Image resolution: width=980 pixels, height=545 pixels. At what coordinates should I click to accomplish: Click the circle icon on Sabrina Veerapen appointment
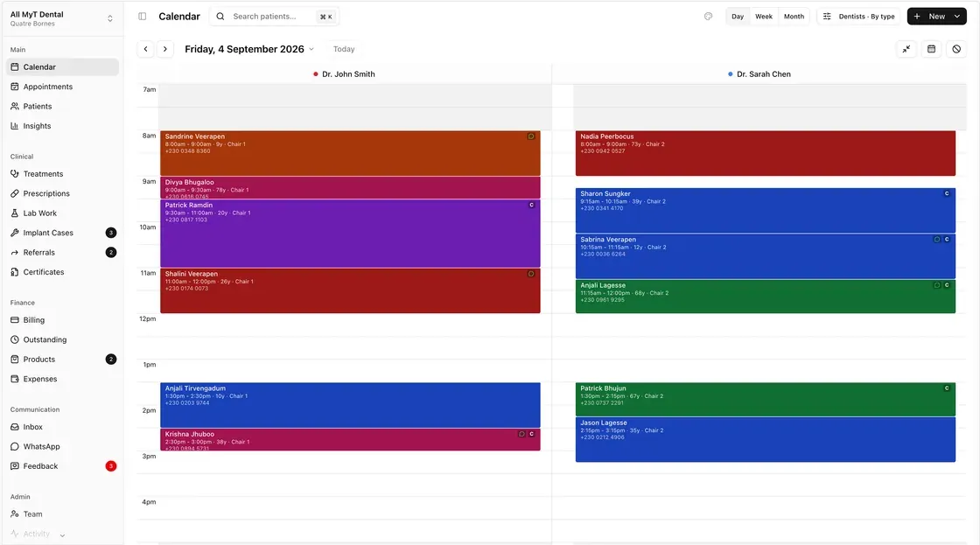[937, 240]
